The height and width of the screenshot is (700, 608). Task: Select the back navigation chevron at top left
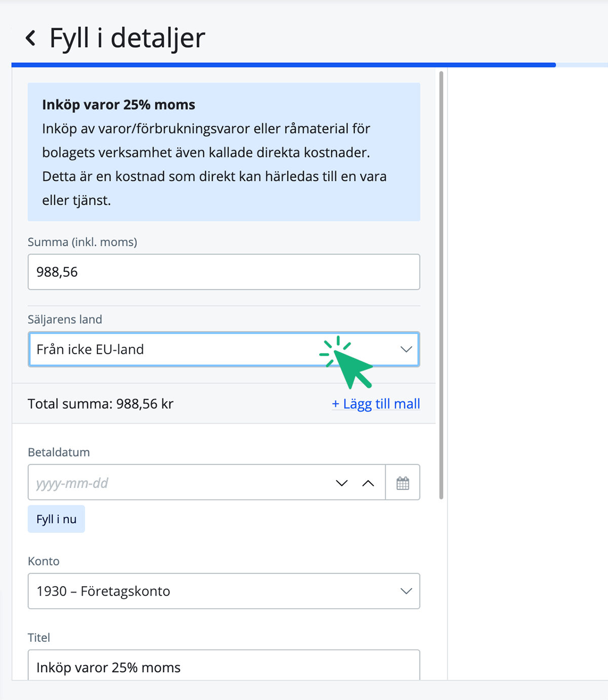[30, 38]
